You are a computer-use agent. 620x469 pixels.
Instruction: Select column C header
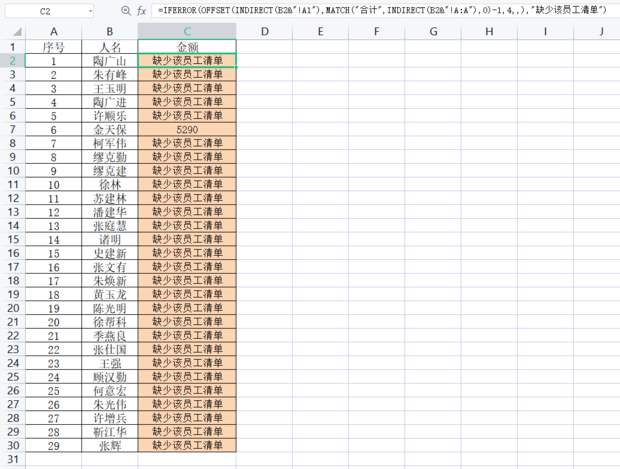[187, 31]
